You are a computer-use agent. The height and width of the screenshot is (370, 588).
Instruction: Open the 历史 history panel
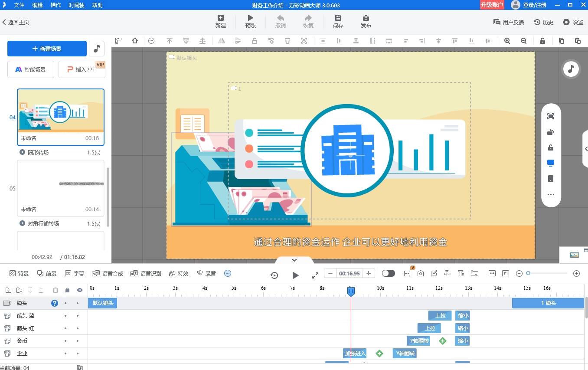point(543,22)
